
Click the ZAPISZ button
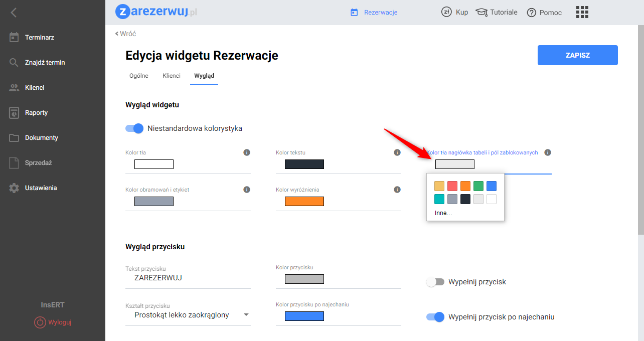[578, 55]
